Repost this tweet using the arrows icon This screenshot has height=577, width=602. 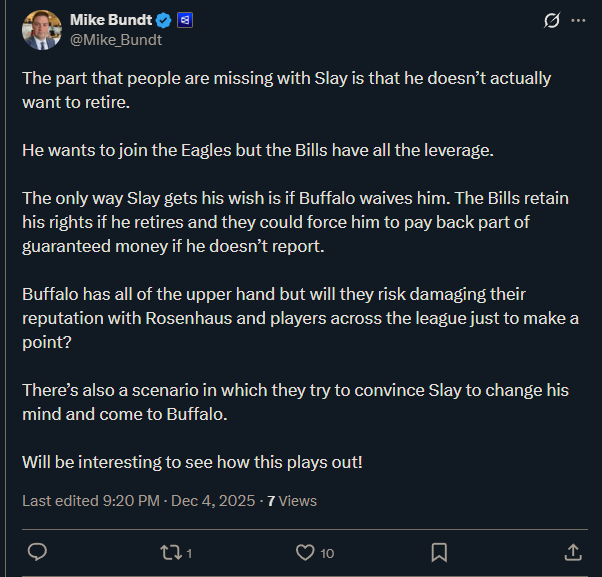[171, 552]
